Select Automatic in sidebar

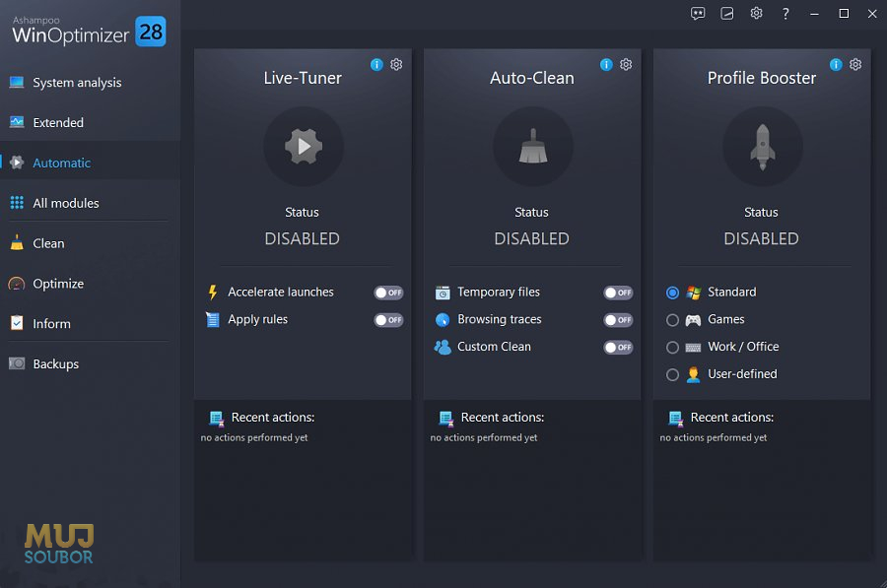click(x=90, y=163)
